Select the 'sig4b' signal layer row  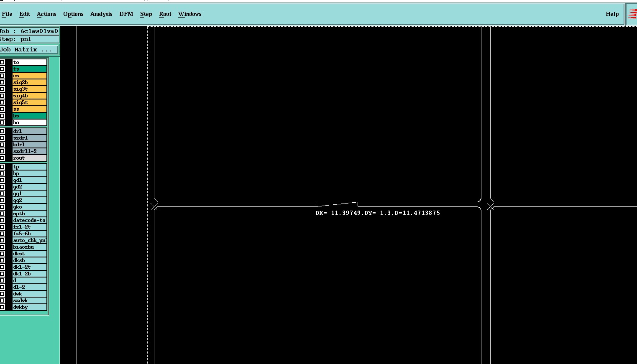(29, 96)
